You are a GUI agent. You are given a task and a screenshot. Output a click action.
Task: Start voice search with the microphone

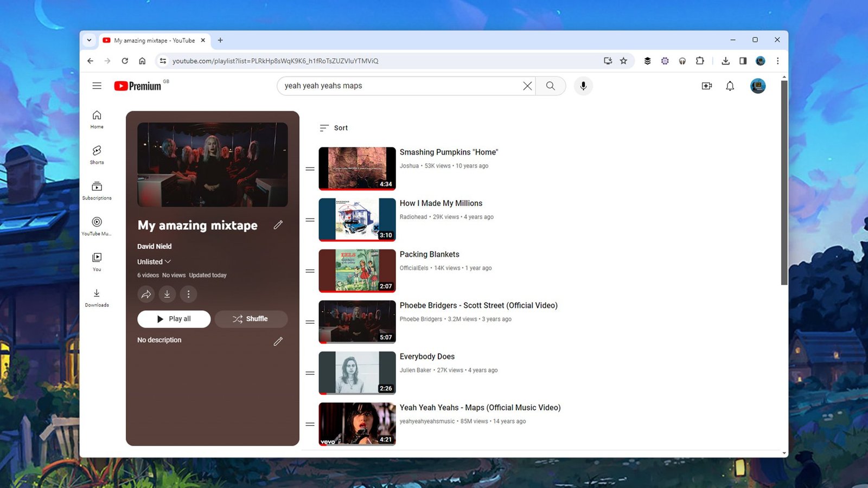click(583, 86)
